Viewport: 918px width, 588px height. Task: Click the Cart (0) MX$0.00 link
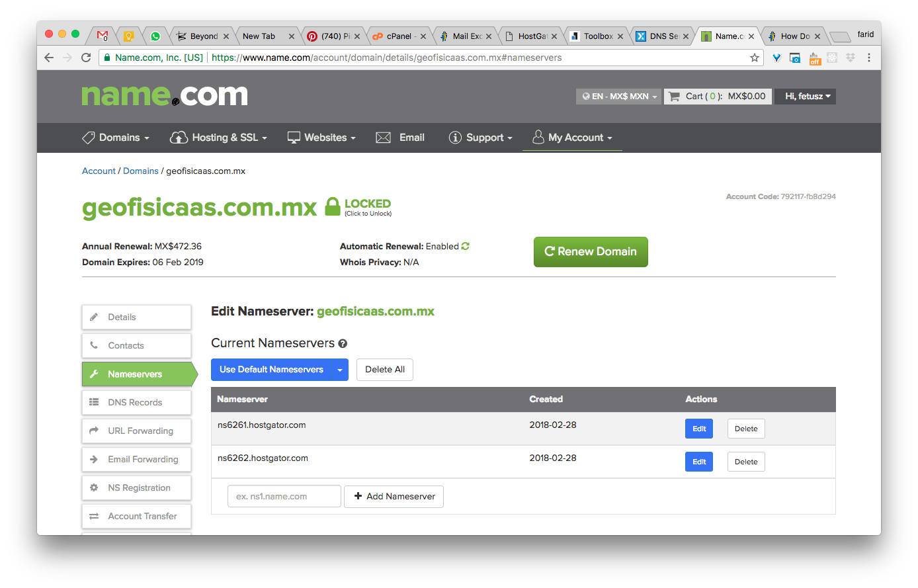[718, 97]
